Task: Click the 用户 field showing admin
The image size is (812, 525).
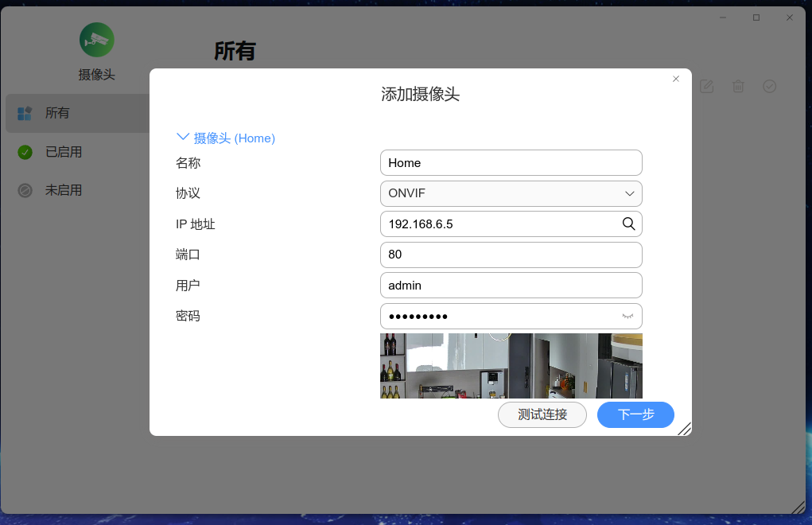Action: point(511,286)
